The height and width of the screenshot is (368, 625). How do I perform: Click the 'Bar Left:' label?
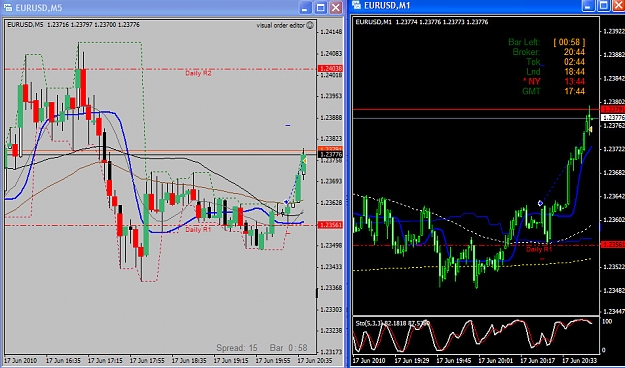click(524, 42)
